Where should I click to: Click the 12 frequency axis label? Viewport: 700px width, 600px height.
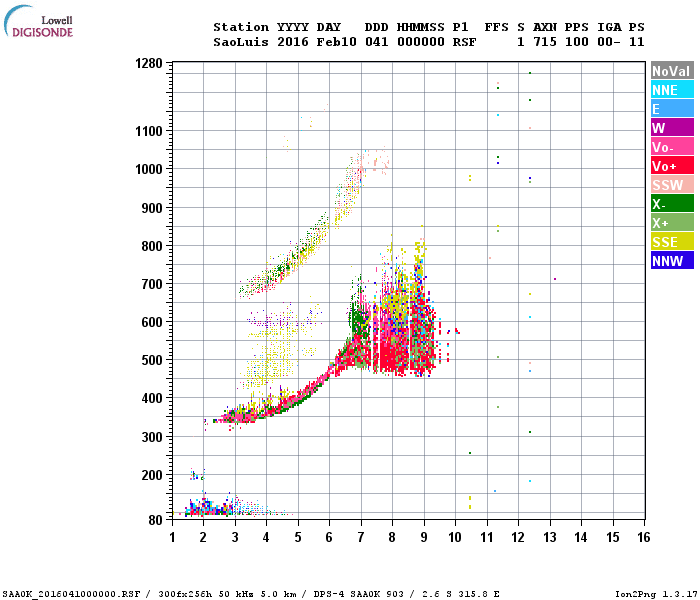518,537
